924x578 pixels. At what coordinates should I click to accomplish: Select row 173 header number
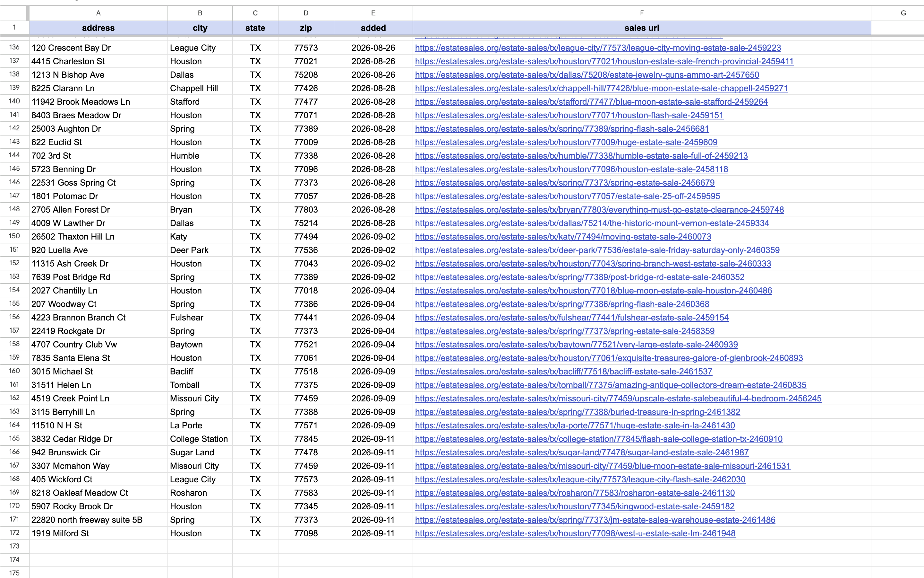pyautogui.click(x=14, y=546)
